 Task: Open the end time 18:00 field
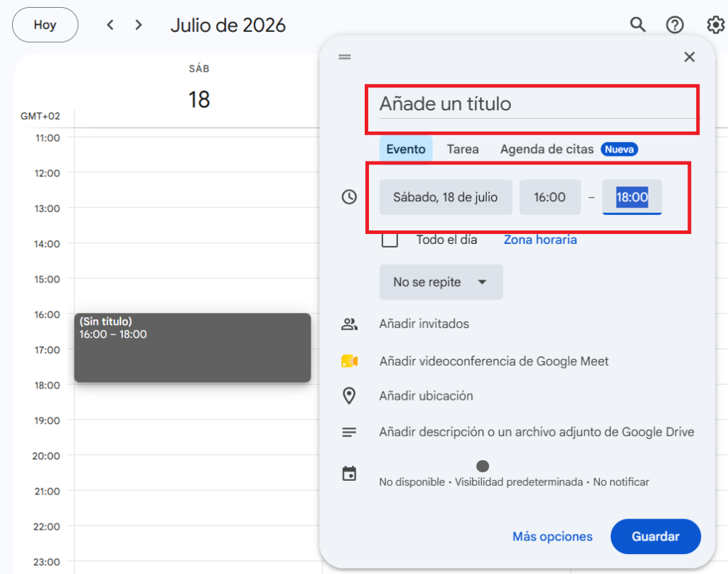tap(632, 197)
